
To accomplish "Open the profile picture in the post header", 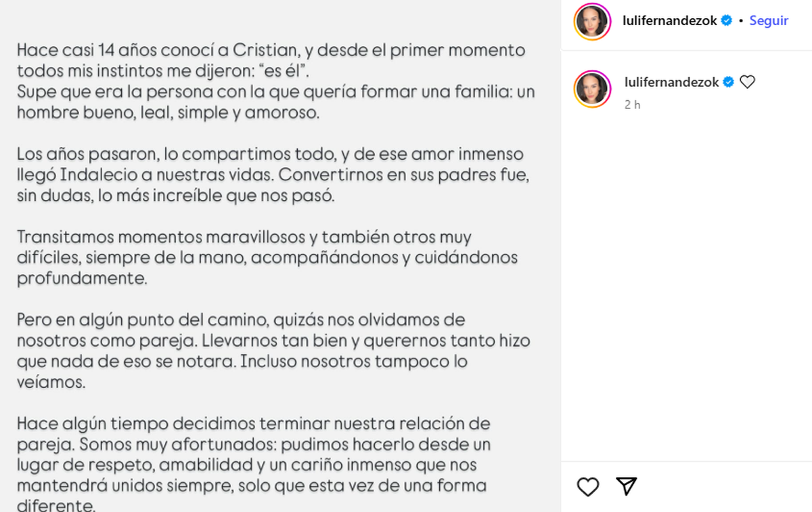I will point(592,22).
